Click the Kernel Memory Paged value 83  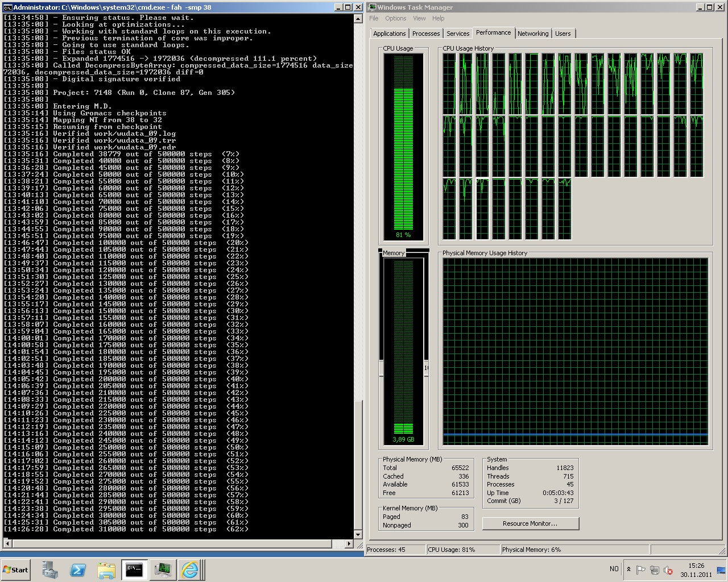[x=465, y=517]
